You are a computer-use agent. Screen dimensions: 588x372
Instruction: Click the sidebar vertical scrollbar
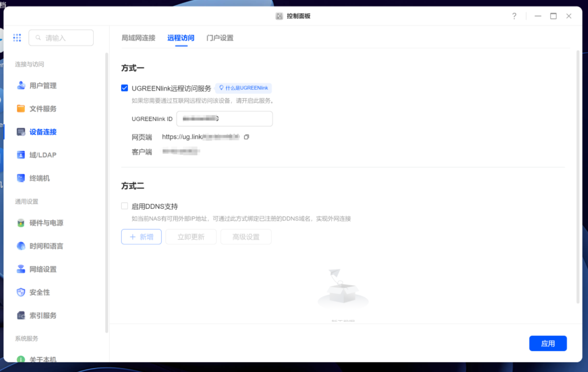pyautogui.click(x=107, y=193)
